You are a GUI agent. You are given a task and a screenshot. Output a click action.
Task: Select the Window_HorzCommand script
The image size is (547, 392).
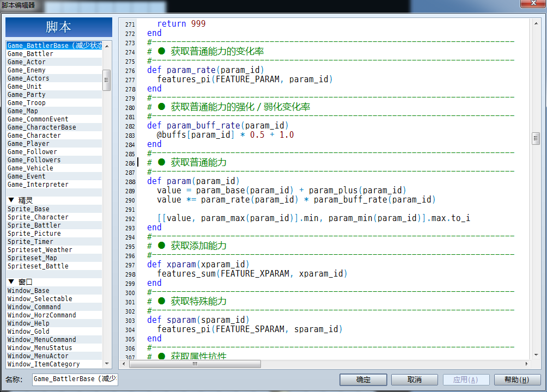[55, 315]
